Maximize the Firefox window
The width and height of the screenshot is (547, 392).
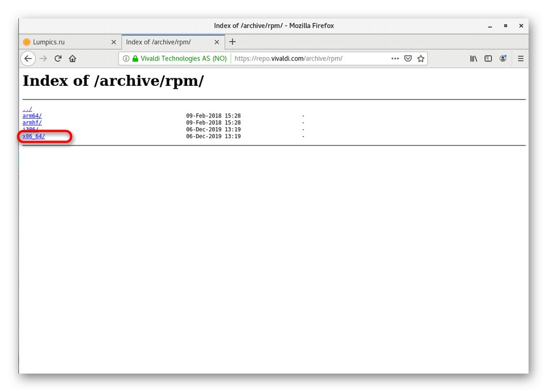tap(506, 26)
